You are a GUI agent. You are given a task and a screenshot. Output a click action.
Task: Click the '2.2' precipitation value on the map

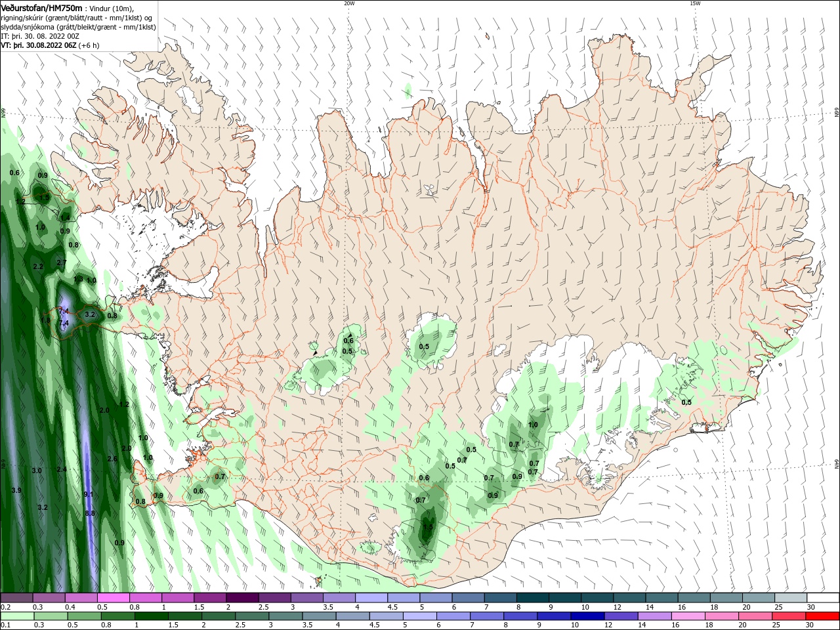[38, 266]
